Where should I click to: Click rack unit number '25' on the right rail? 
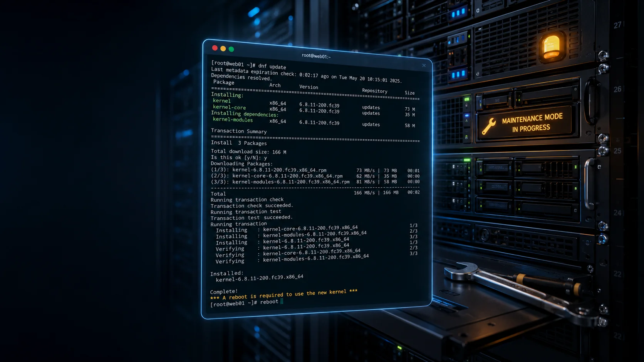click(617, 151)
